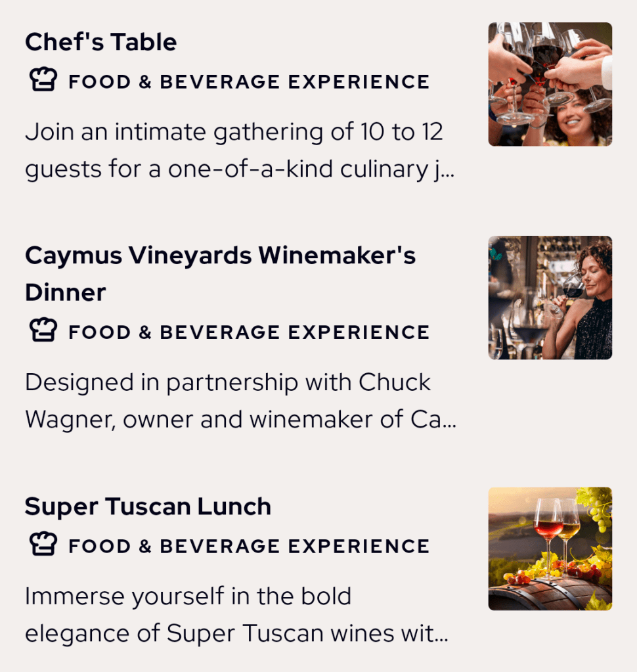Click Super Tuscan 'Food & Beverage Experience' label

tap(249, 546)
